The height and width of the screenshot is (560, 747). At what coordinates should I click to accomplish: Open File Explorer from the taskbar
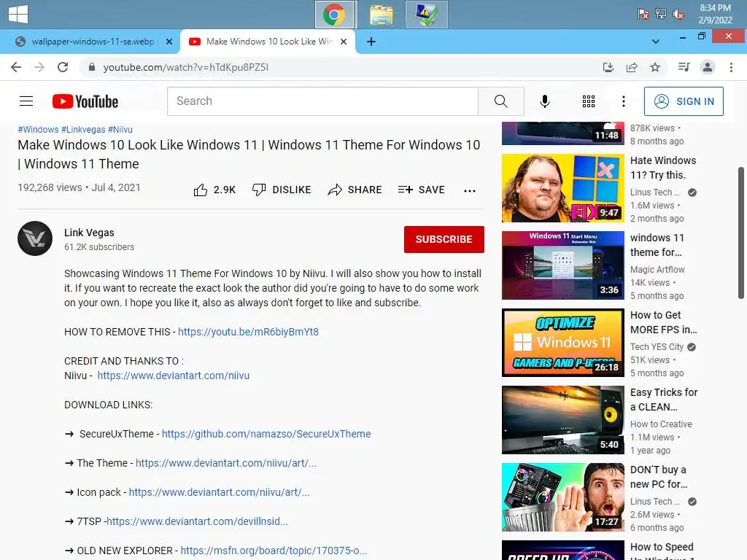381,15
